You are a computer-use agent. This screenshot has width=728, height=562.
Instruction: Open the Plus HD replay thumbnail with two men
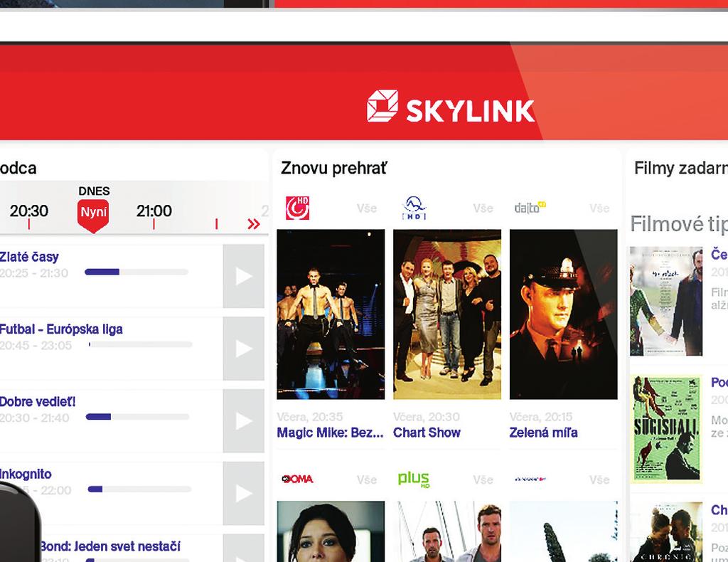(x=447, y=531)
